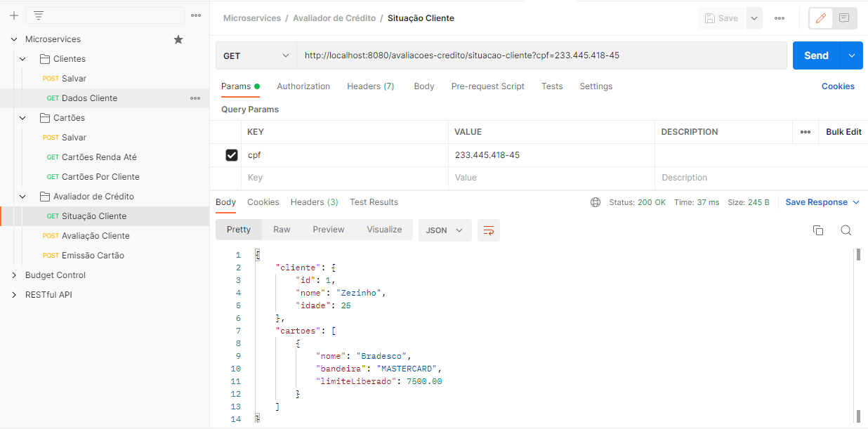Open the comments panel icon

(845, 18)
